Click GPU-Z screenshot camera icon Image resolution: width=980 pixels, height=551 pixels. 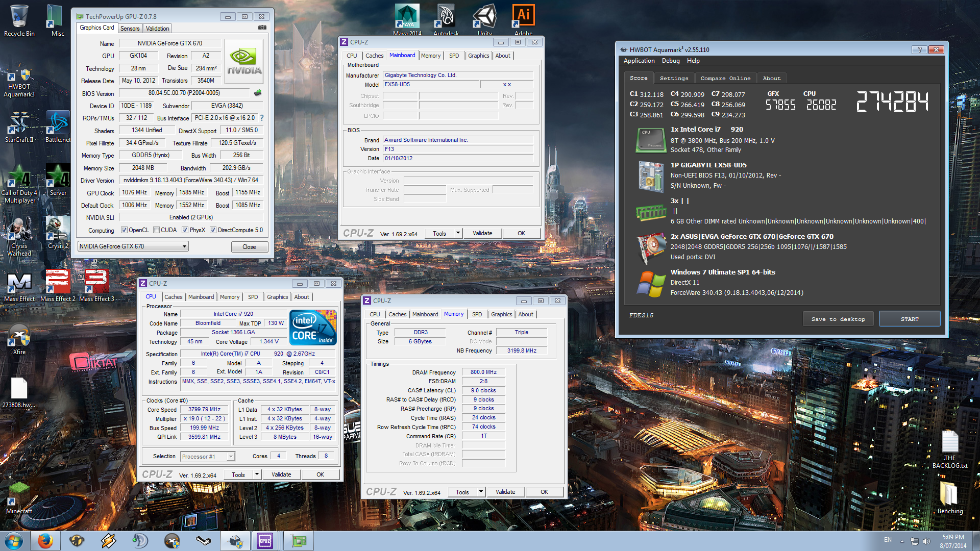262,28
